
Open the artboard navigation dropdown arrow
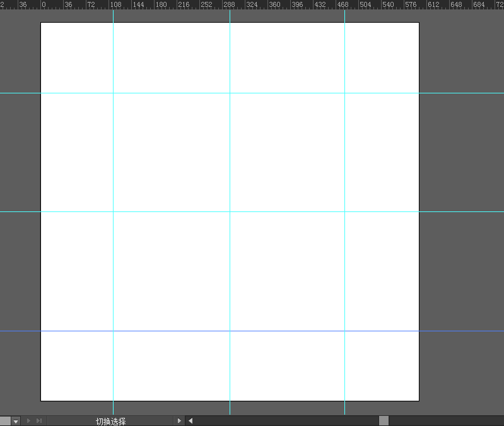pos(16,421)
